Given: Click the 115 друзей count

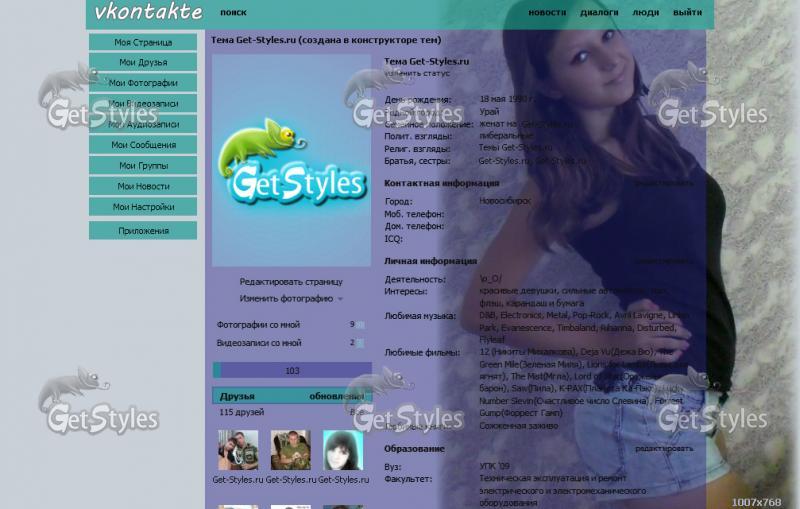Looking at the screenshot, I should [241, 412].
